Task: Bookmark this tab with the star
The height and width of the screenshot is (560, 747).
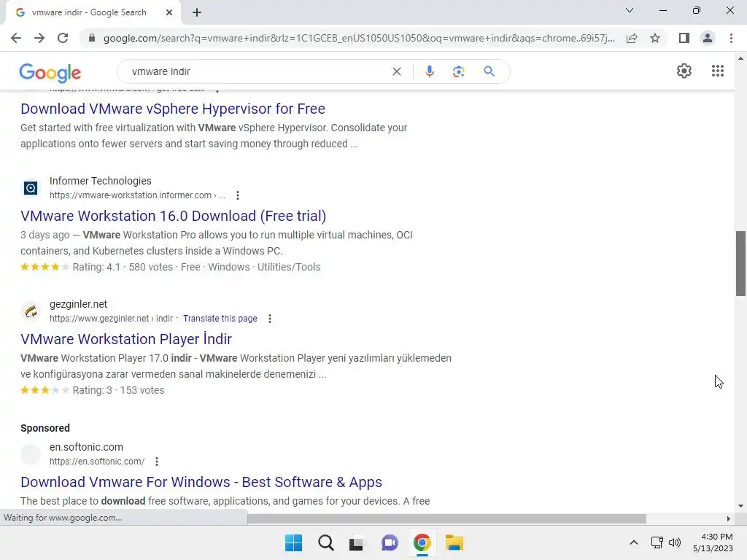Action: point(655,38)
